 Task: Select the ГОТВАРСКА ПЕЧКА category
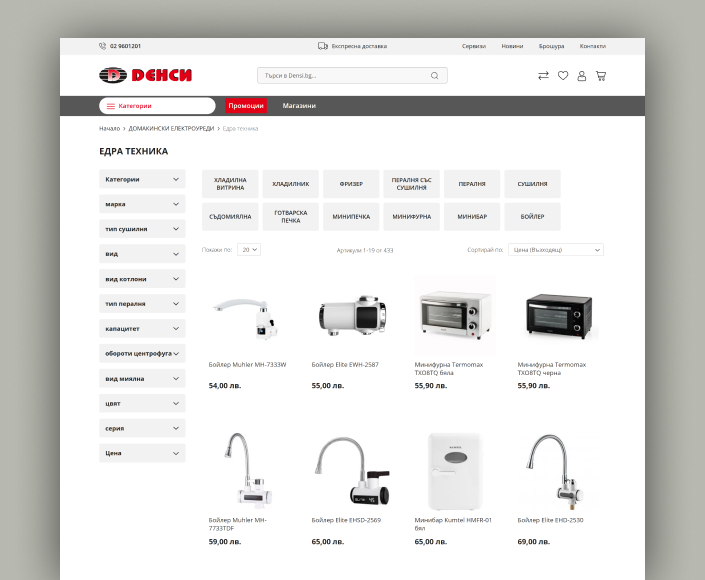pyautogui.click(x=290, y=217)
